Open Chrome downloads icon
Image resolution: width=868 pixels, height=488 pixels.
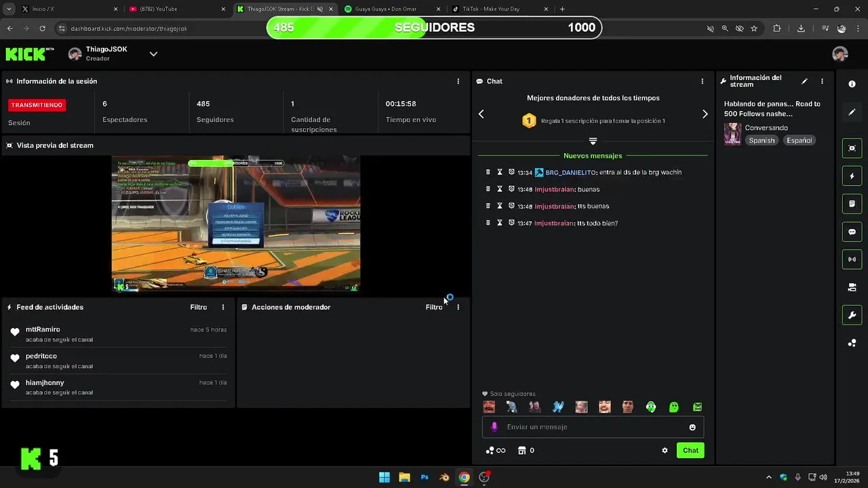click(x=801, y=28)
